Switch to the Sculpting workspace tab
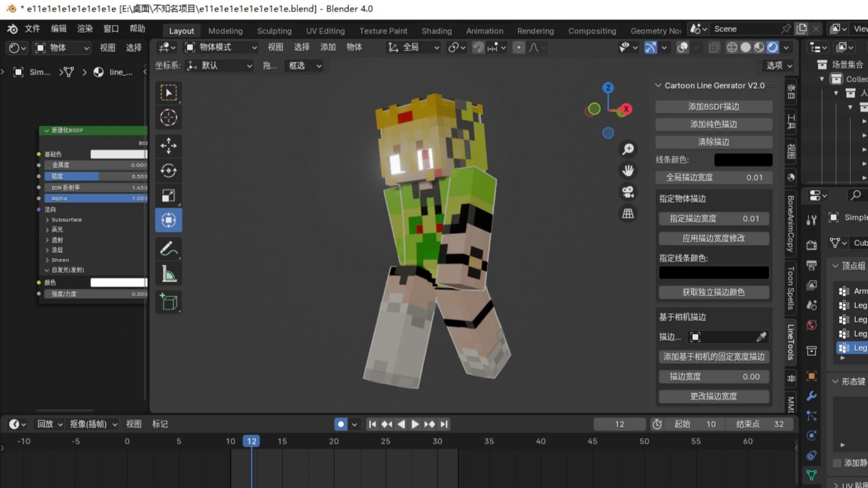Screen dimensions: 868x488 (274, 31)
